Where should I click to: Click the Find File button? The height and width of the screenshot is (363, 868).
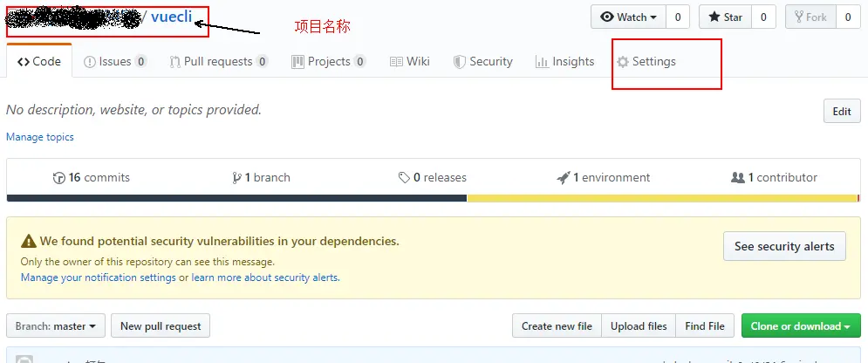[705, 326]
